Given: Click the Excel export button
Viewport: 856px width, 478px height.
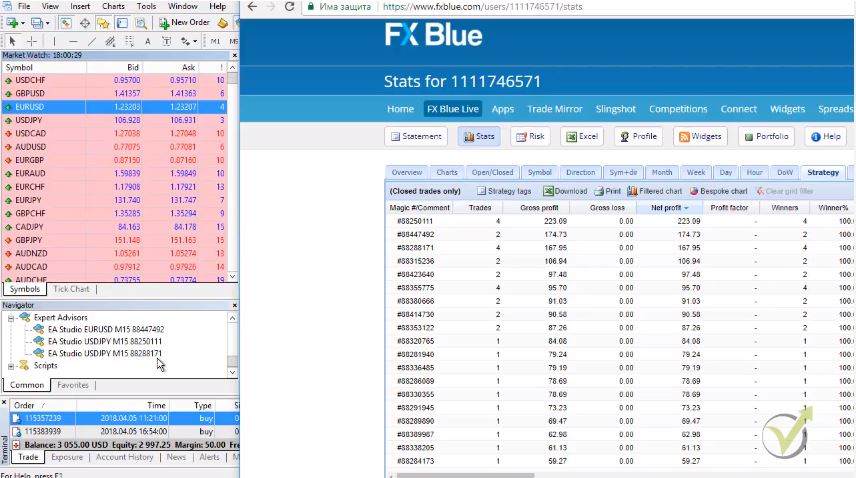Looking at the screenshot, I should point(582,136).
